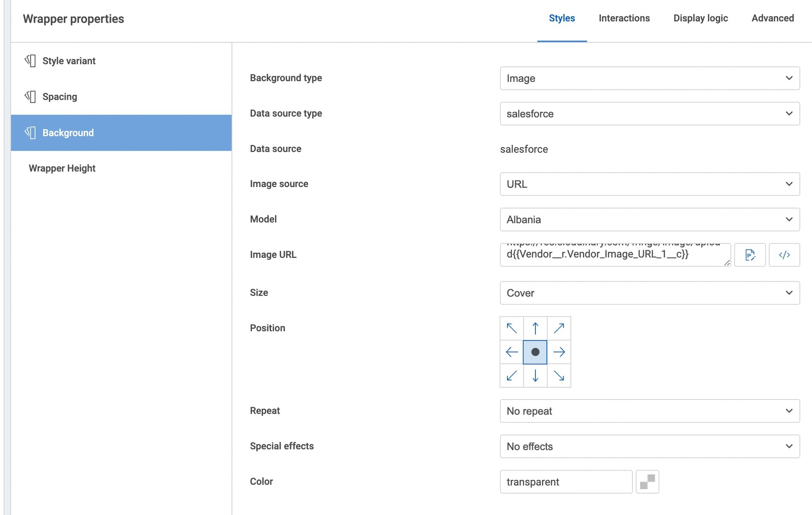Select Spacing in the sidebar
The width and height of the screenshot is (812, 515).
(121, 96)
